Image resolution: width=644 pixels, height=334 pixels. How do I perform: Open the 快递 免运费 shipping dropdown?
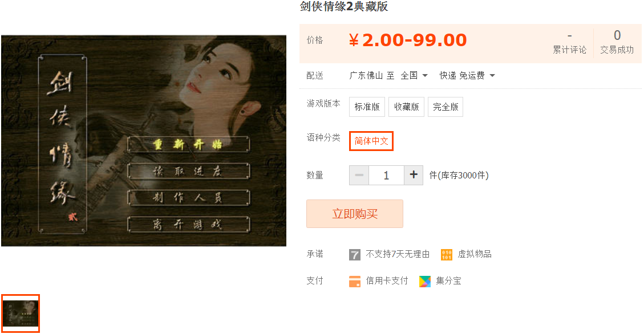(x=467, y=75)
